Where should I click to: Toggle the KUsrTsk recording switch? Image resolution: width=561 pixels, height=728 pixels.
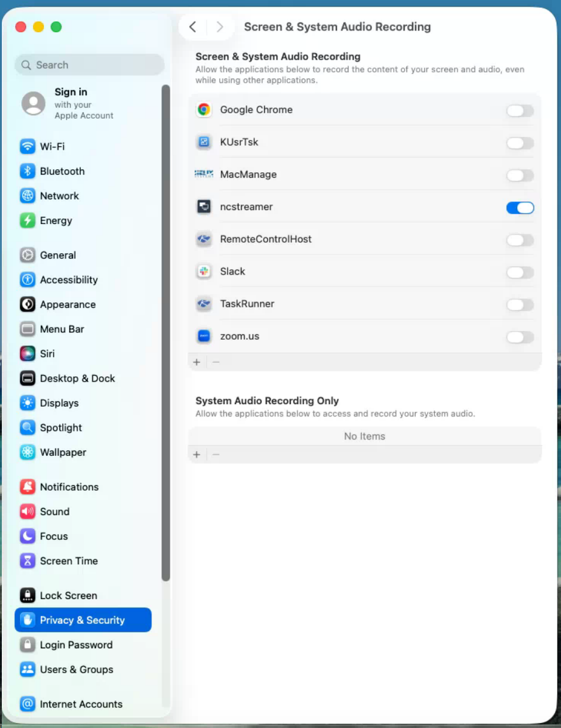click(520, 143)
